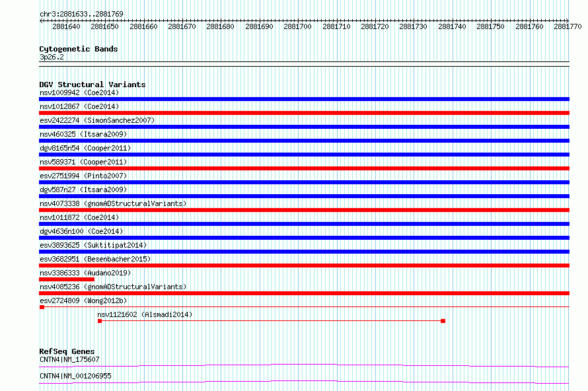Image resolution: width=588 pixels, height=391 pixels.
Task: Open the CNTN4|NM_001206955 gene label
Action: tap(75, 376)
